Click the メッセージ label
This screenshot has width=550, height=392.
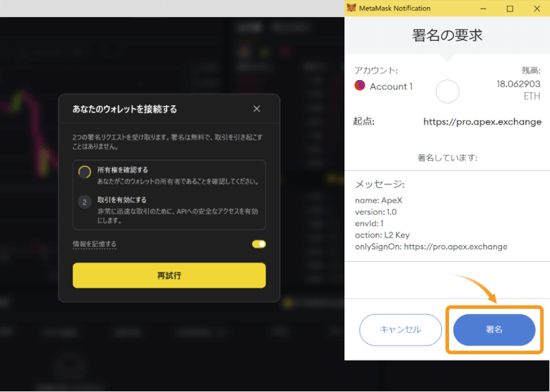pos(380,185)
